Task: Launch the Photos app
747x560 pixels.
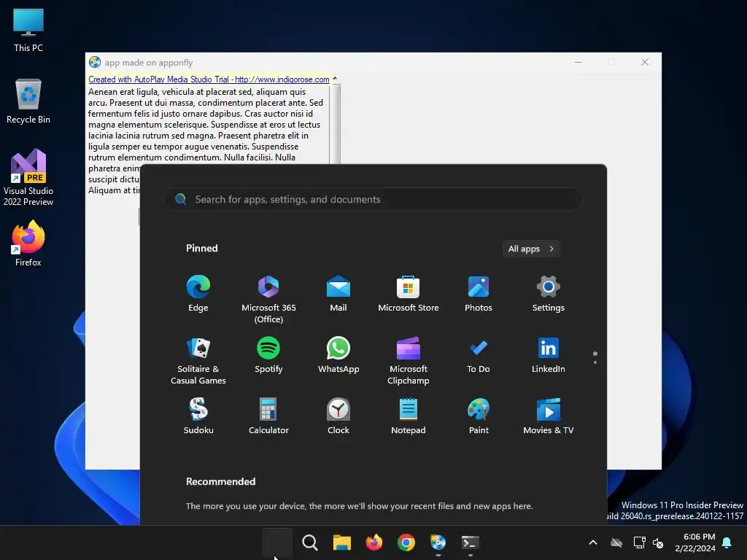Action: (479, 293)
